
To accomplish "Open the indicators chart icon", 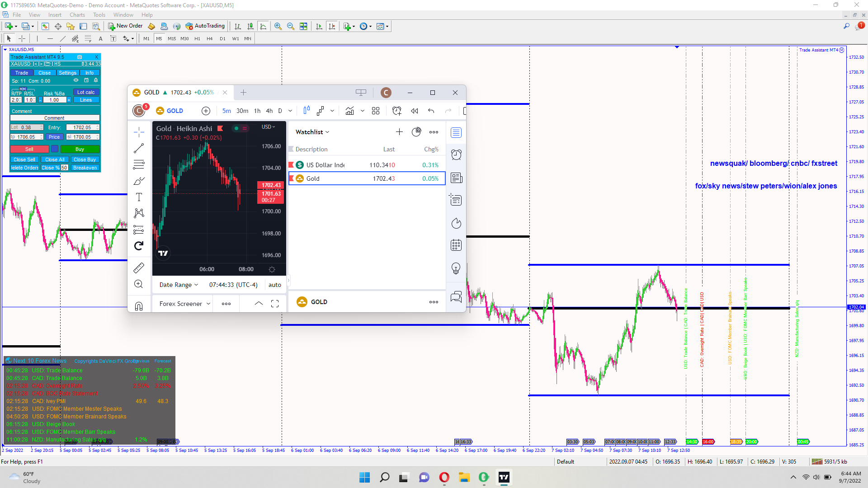I will tap(349, 111).
